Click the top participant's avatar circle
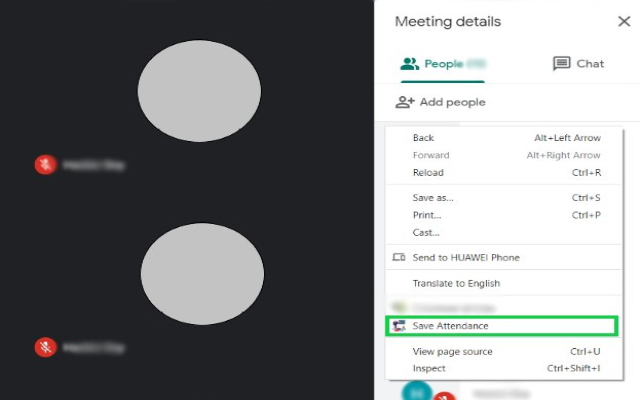The width and height of the screenshot is (640, 400). tap(199, 91)
